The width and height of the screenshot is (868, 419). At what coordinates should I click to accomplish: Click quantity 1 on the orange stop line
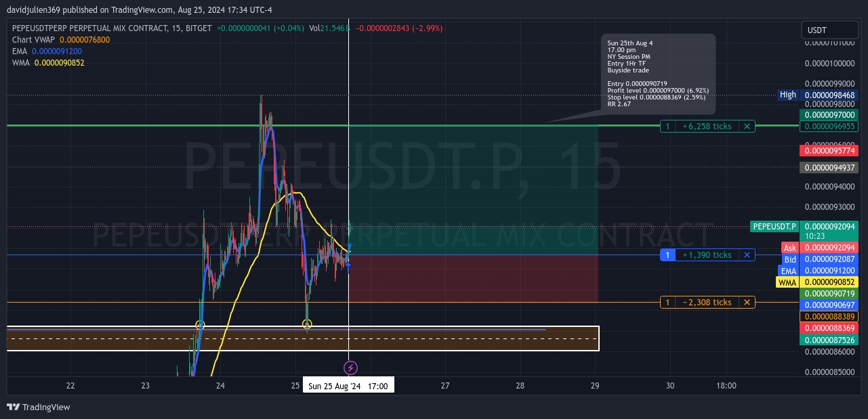(667, 302)
